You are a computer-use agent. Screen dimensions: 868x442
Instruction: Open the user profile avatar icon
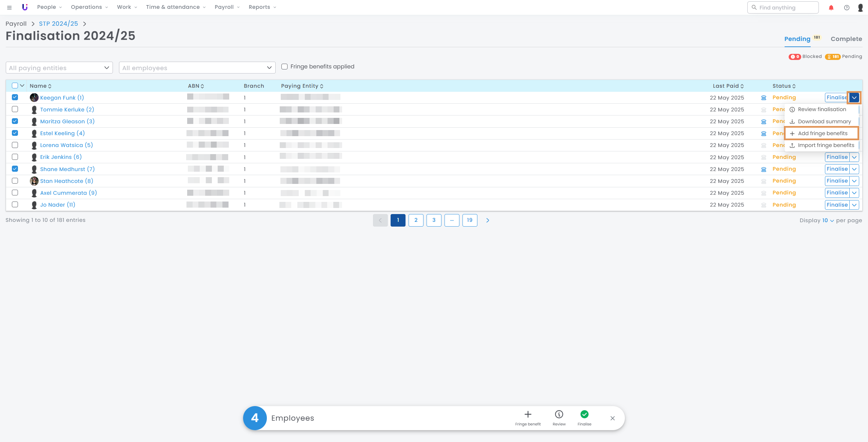[x=860, y=7]
